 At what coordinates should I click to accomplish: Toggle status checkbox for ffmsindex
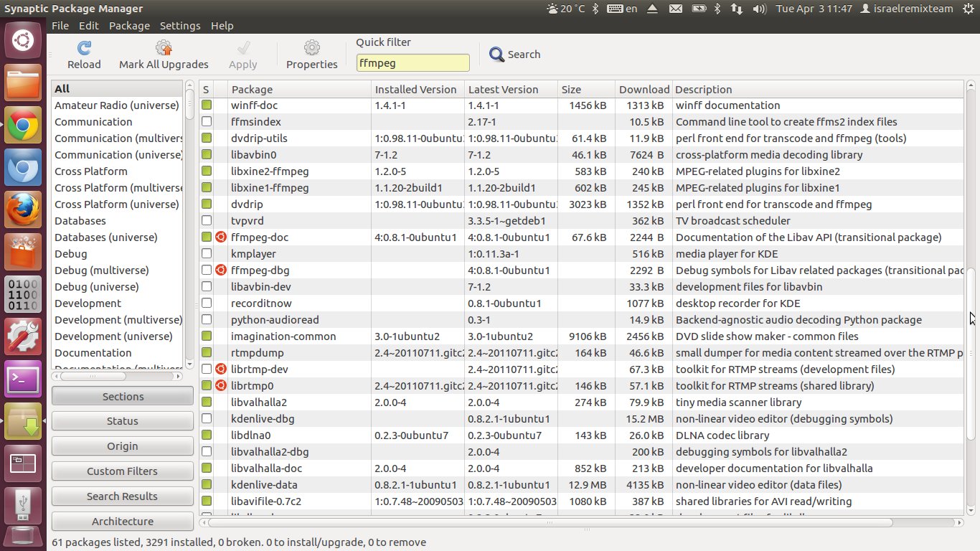(x=207, y=121)
